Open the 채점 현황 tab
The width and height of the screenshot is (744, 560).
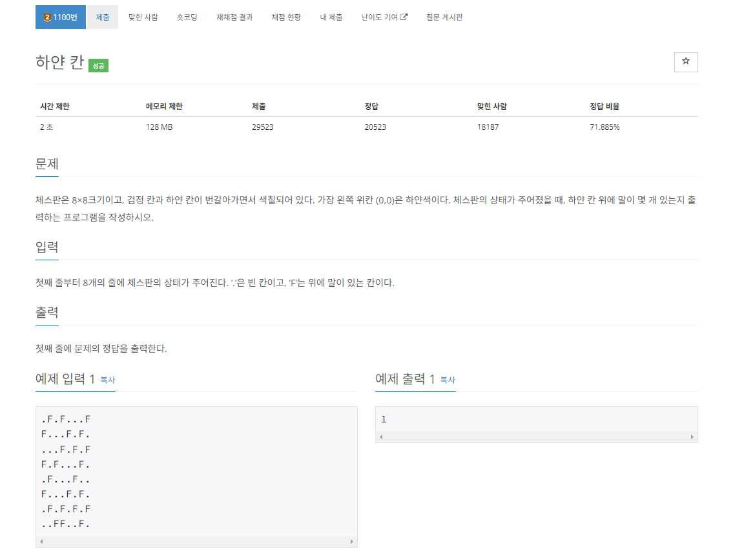286,17
